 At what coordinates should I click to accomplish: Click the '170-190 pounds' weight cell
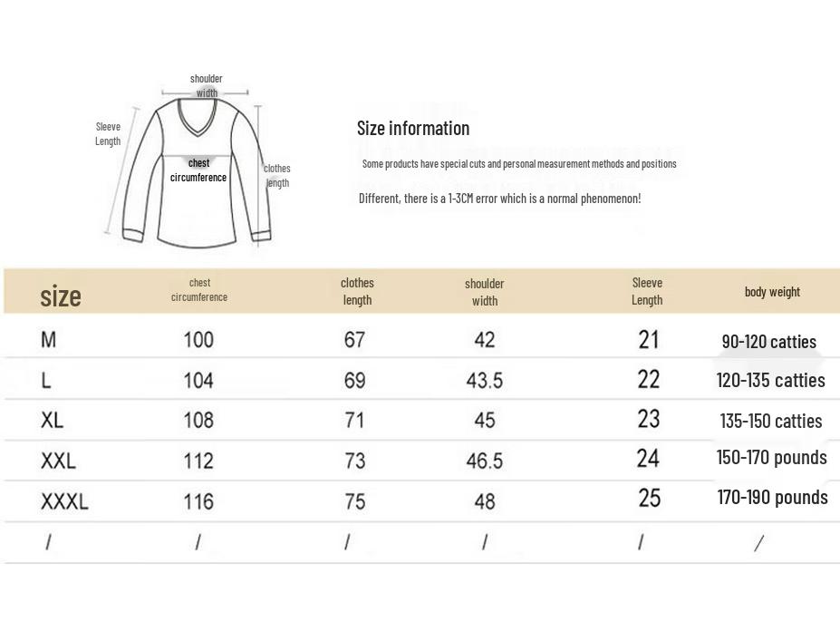(773, 497)
